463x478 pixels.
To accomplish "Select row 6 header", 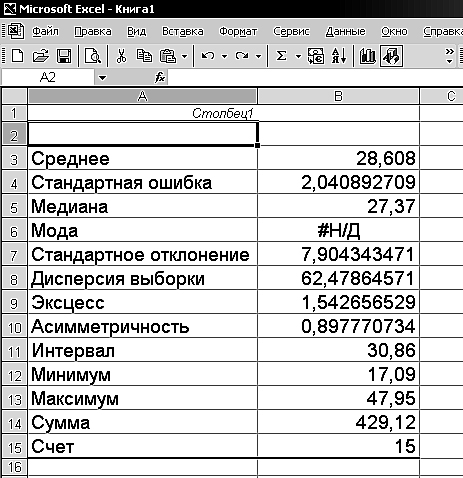I will [x=14, y=231].
